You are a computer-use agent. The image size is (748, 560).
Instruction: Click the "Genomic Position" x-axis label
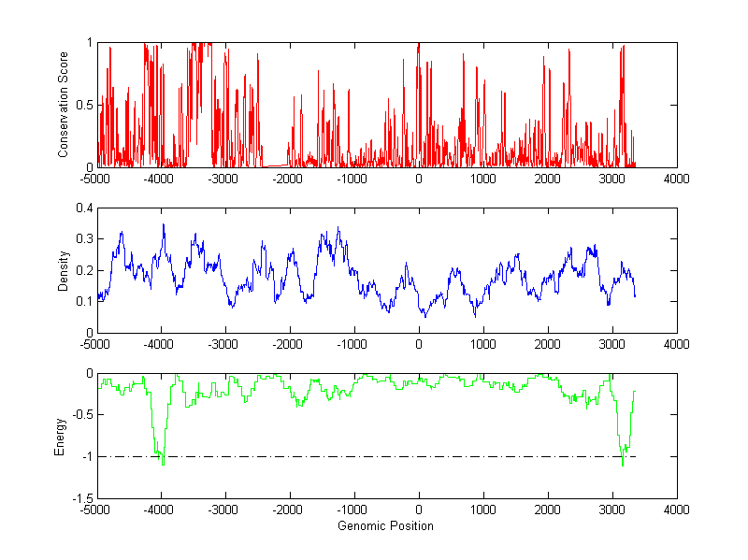pyautogui.click(x=385, y=525)
